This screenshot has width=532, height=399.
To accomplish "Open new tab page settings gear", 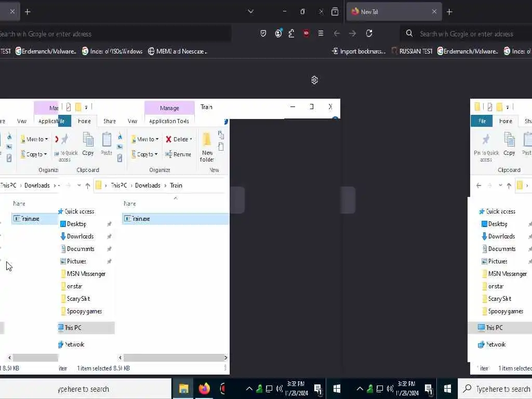I will (x=314, y=80).
